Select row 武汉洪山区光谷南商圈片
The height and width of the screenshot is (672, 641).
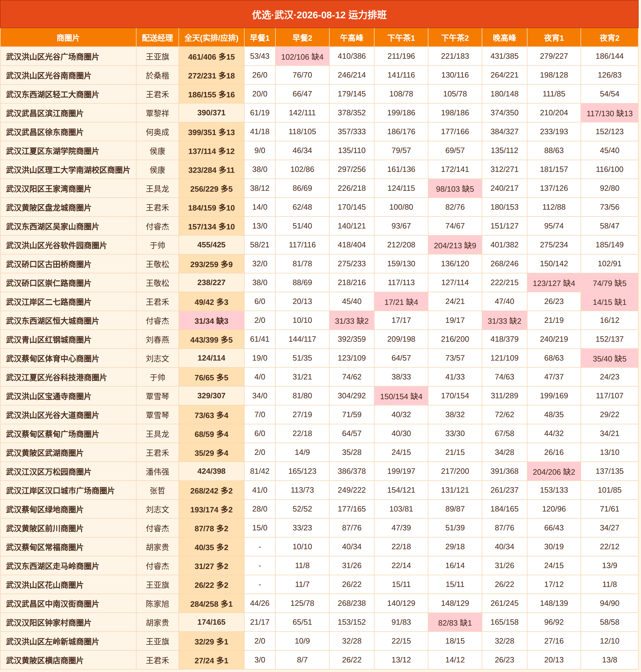319,75
